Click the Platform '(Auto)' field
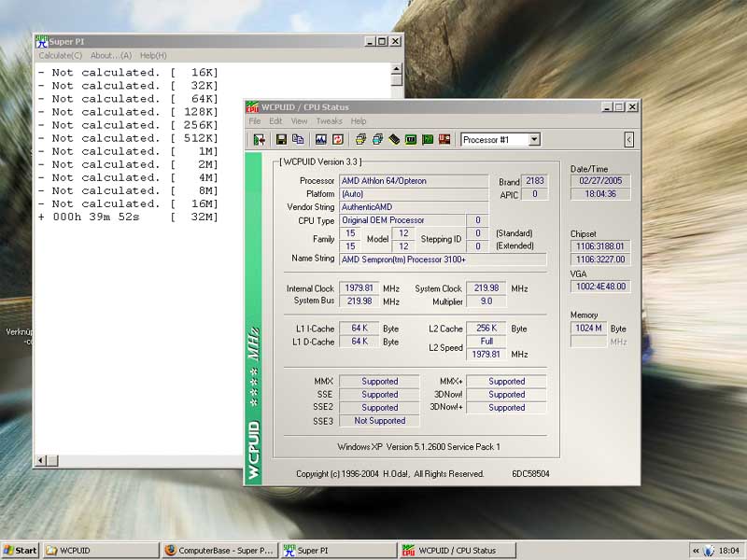This screenshot has height=560, width=747. [414, 194]
